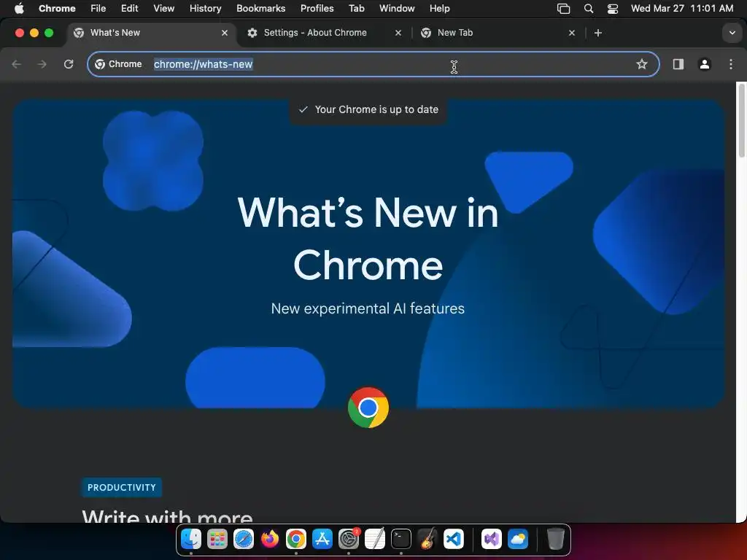Open the File menu
This screenshot has height=560, width=747.
[98, 9]
